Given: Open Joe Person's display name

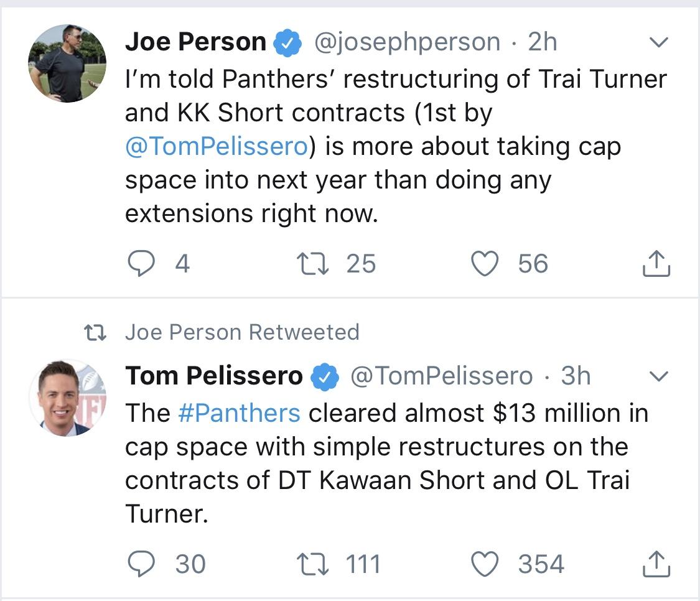Looking at the screenshot, I should (x=195, y=42).
